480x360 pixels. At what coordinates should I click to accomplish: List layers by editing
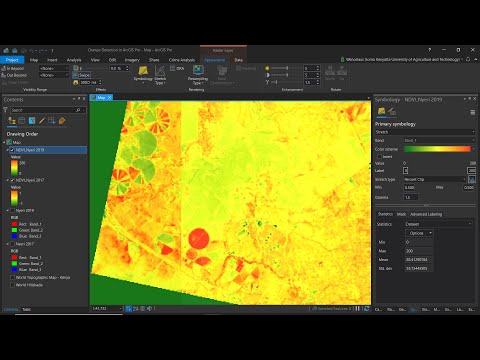(42, 121)
